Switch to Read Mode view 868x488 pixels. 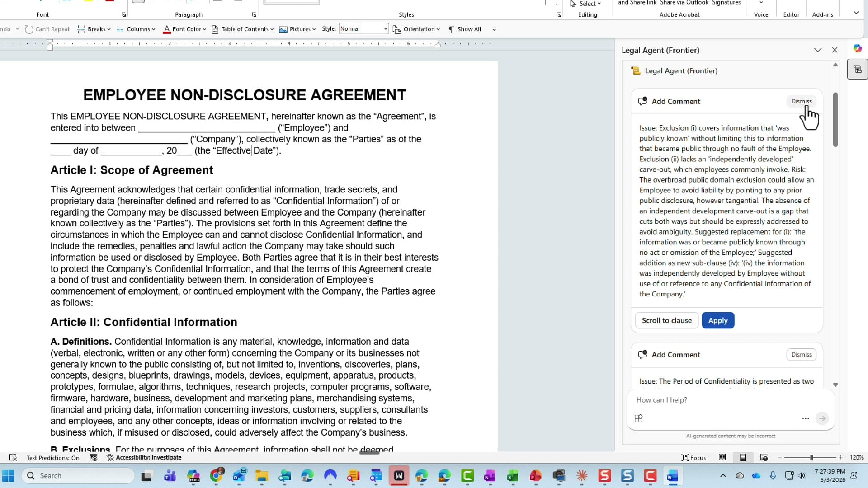(722, 458)
